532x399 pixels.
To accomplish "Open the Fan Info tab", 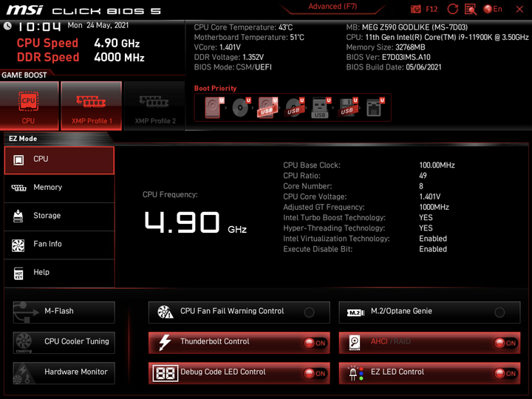I will click(59, 245).
